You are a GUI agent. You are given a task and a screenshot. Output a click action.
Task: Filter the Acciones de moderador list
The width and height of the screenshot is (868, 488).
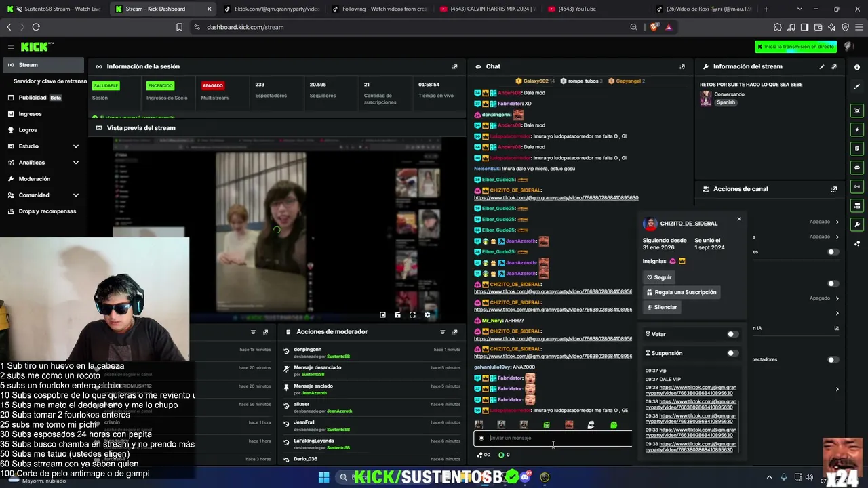point(443,332)
